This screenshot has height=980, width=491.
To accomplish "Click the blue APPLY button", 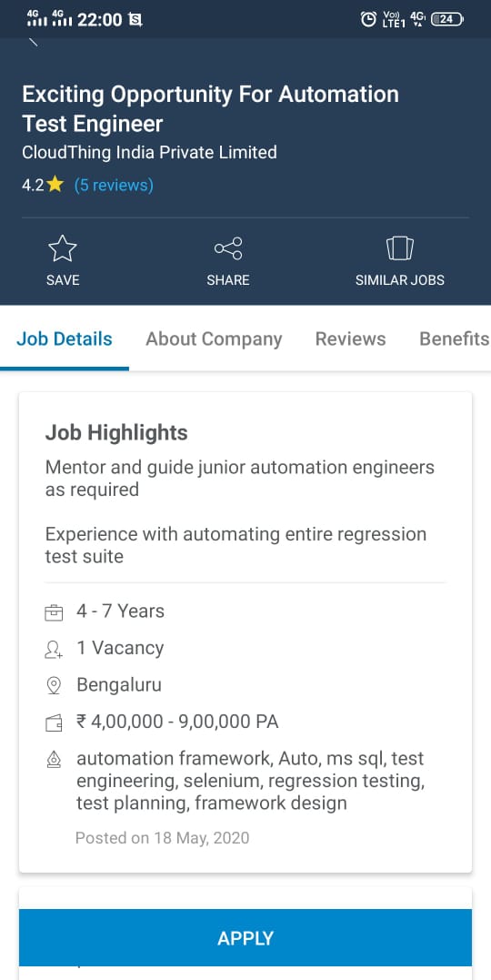I will (245, 937).
